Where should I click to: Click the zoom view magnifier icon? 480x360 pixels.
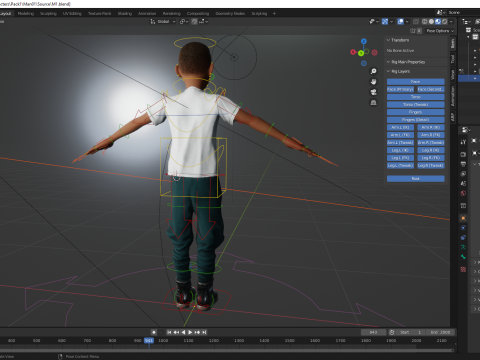(374, 71)
